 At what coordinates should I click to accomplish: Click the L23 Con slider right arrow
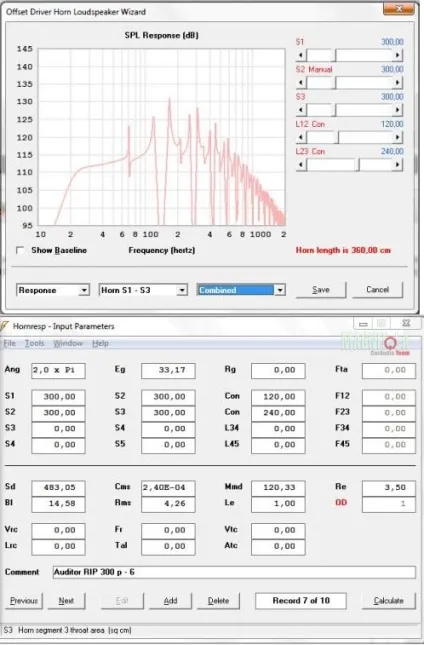tap(397, 165)
